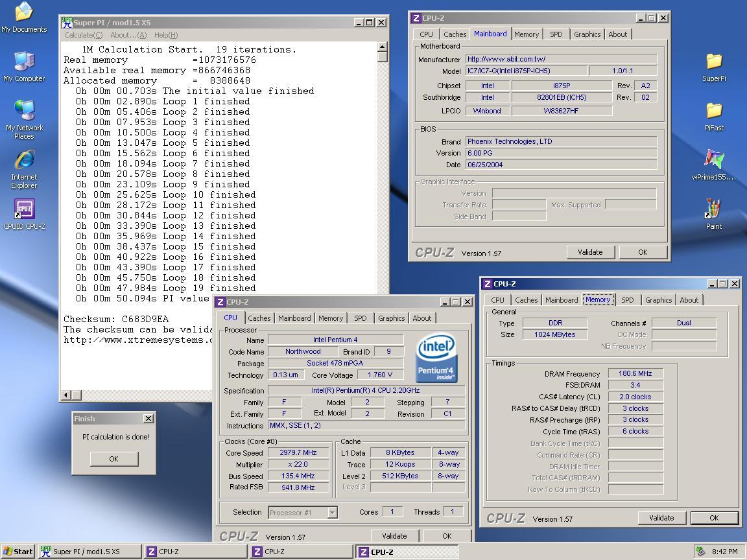
Task: Open Graphics tab in the Mainboard CPU-Z window
Action: coord(587,34)
